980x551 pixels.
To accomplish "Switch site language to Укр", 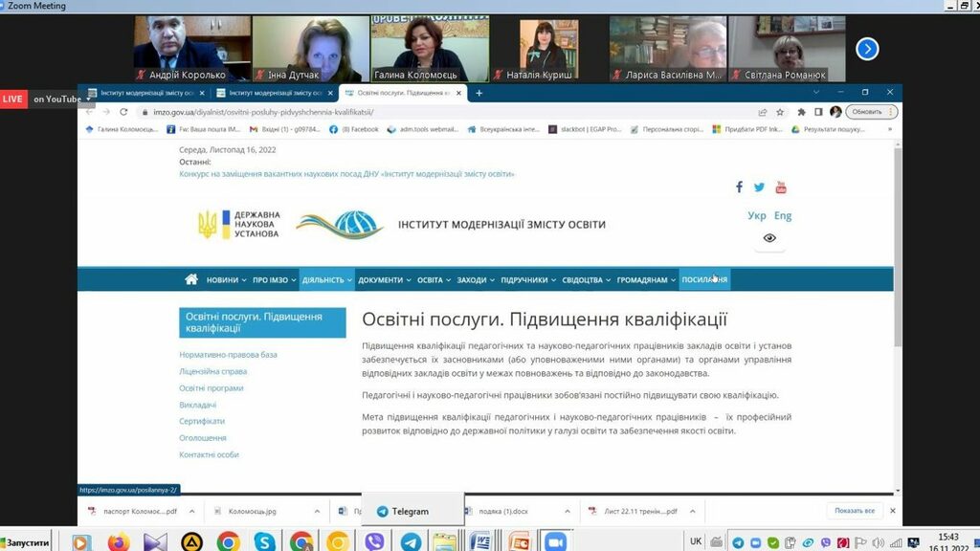I will click(x=756, y=216).
